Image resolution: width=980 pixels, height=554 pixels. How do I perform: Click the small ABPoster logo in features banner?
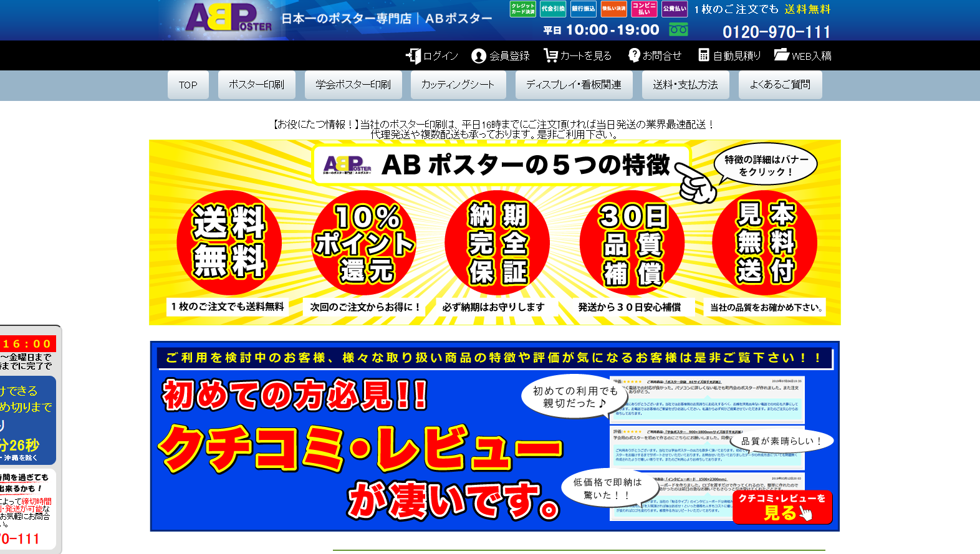click(x=347, y=165)
